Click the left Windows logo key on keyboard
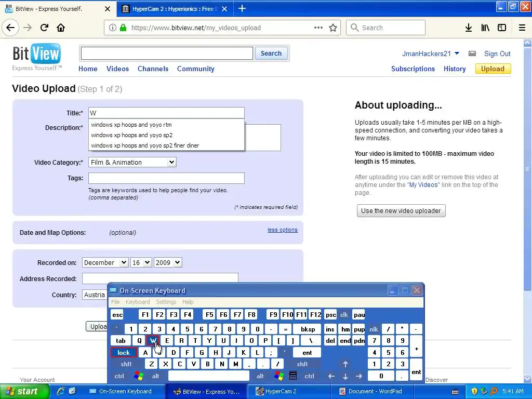The image size is (532, 399). pyautogui.click(x=138, y=376)
